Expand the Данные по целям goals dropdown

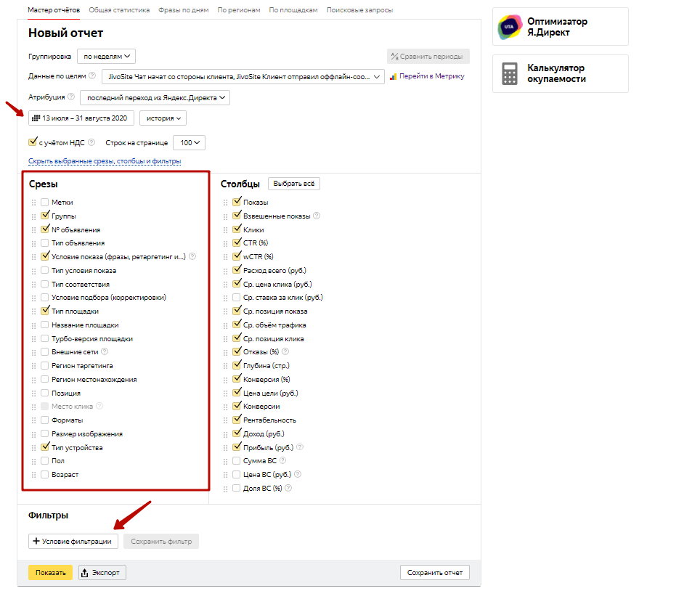[x=243, y=76]
